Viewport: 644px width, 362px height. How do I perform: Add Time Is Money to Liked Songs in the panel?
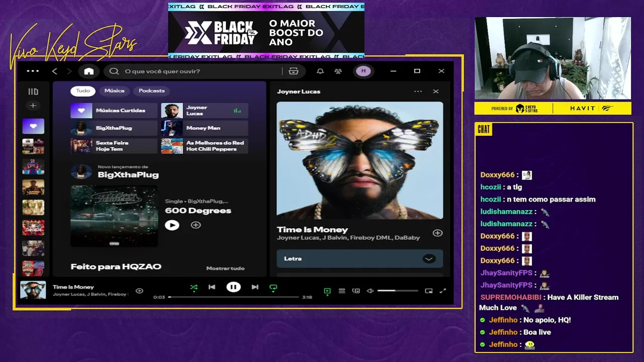pyautogui.click(x=438, y=233)
